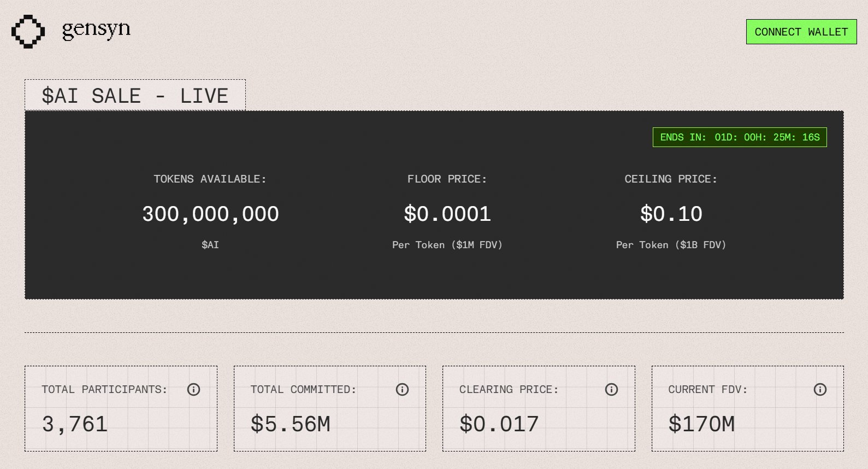Select the $0.017 clearing price value
This screenshot has width=868, height=469.
[499, 424]
